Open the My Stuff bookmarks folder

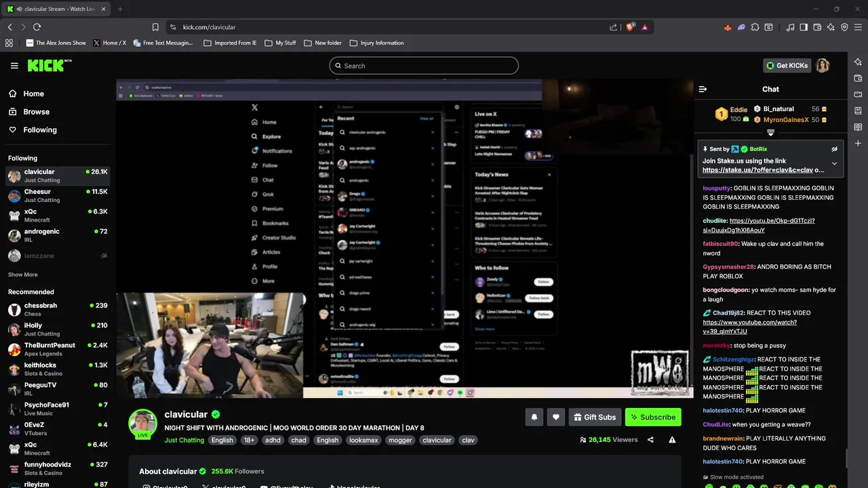click(279, 43)
